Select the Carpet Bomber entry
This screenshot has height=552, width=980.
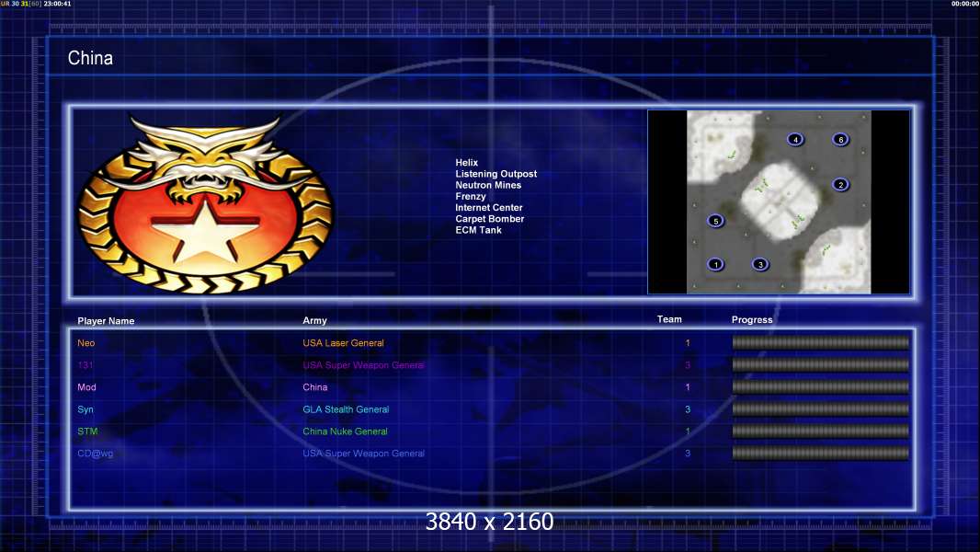coord(489,219)
